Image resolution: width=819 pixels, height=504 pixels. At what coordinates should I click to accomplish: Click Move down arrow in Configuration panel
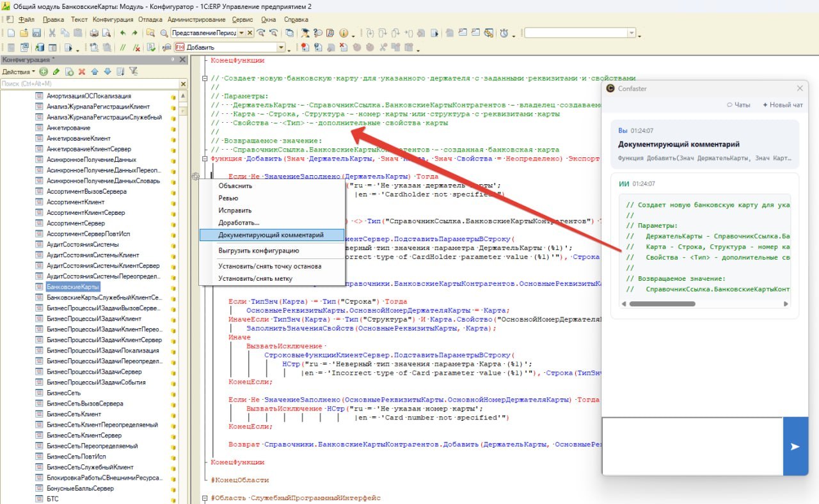point(107,72)
